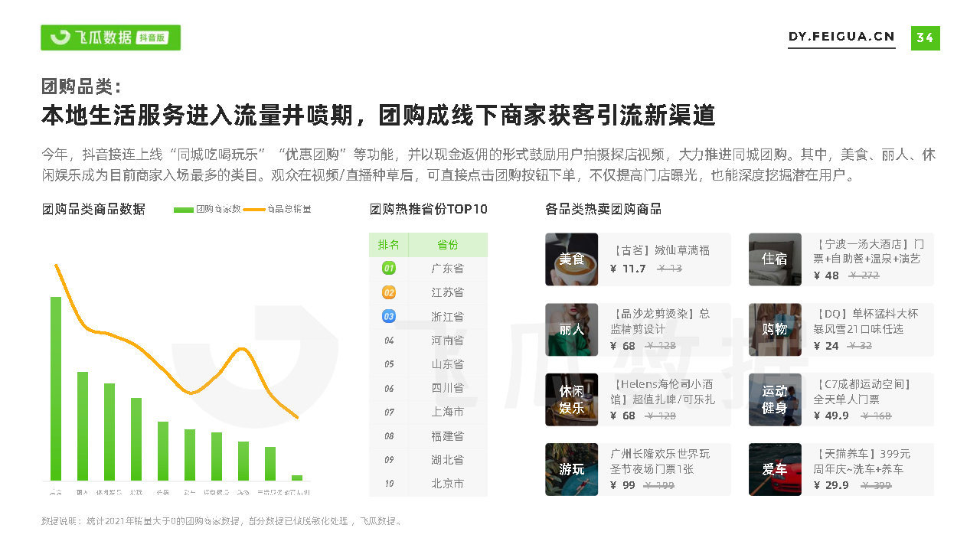This screenshot has height=551, width=980.
Task: Select the 丽人 category thumbnail
Action: (571, 330)
